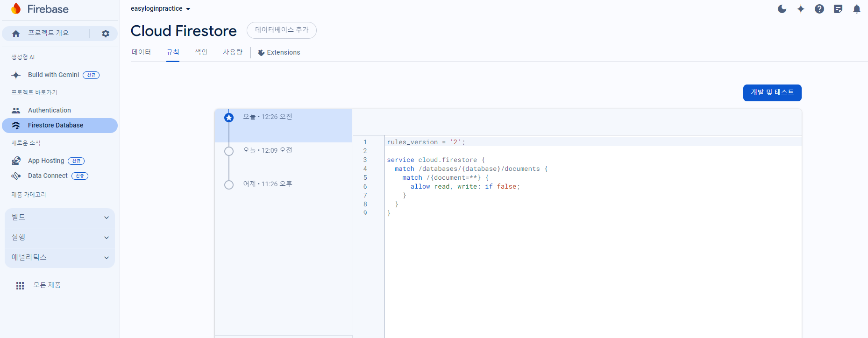This screenshot has width=868, height=338.
Task: Expand the 빌드 category
Action: click(x=60, y=218)
